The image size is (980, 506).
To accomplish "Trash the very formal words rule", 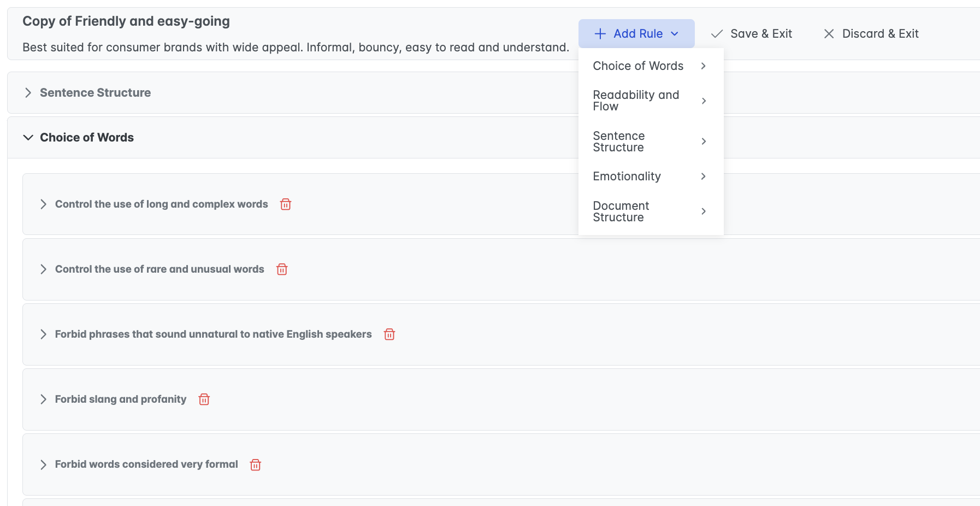I will (256, 464).
